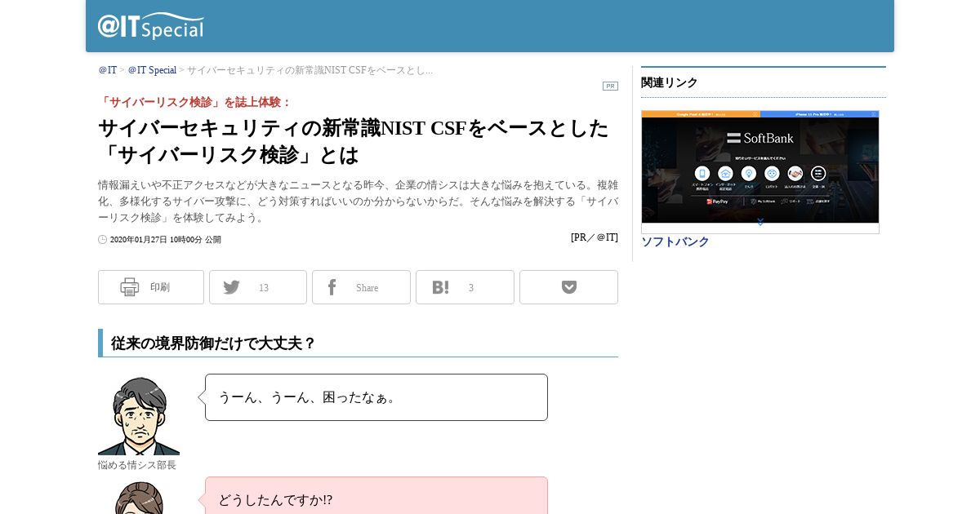Click the section heading 従来の境界防御だけで大丈夫？
The height and width of the screenshot is (514, 980).
(x=213, y=343)
